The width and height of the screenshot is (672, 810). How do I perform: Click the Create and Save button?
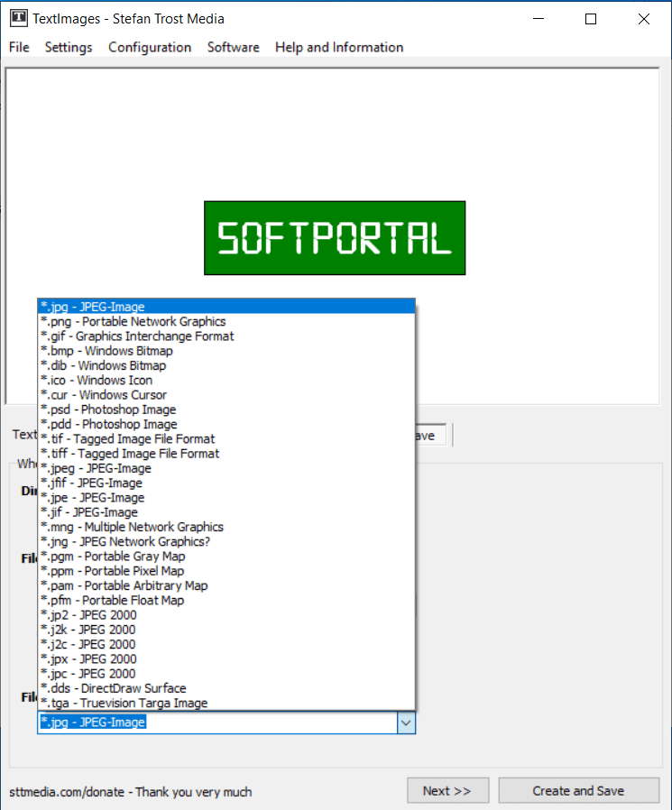578,790
